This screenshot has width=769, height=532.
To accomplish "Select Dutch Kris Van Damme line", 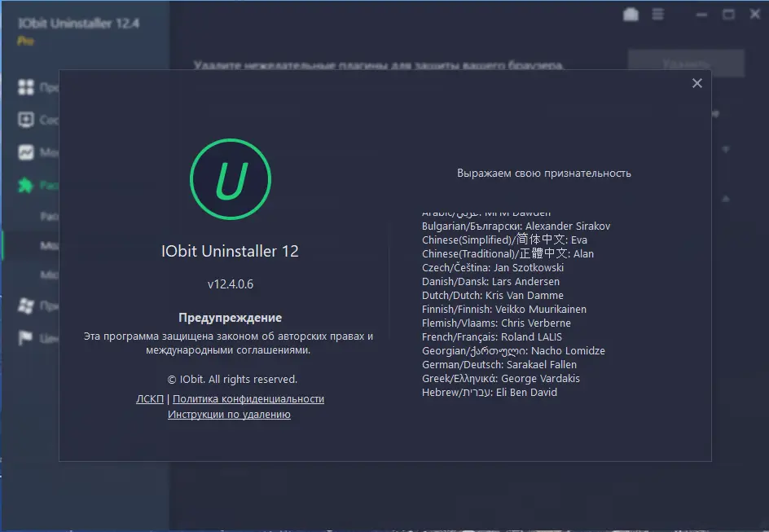I will click(x=492, y=295).
